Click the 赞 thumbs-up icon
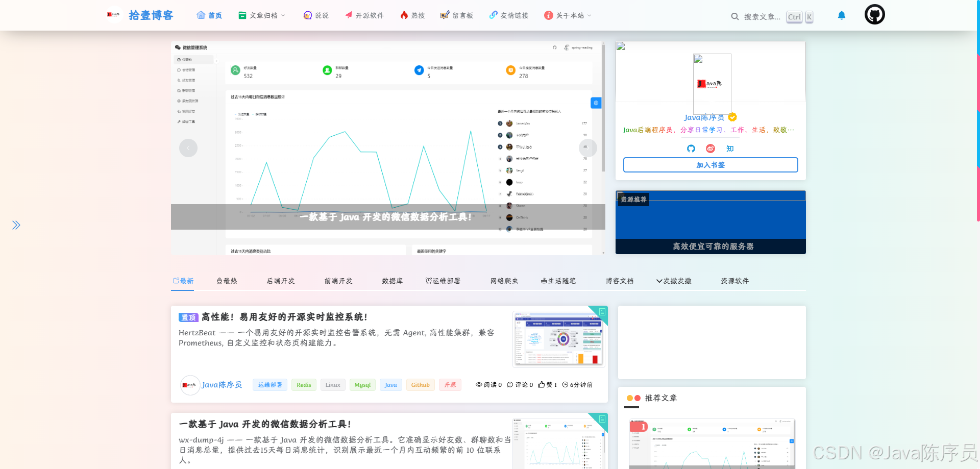The width and height of the screenshot is (980, 469). tap(542, 385)
